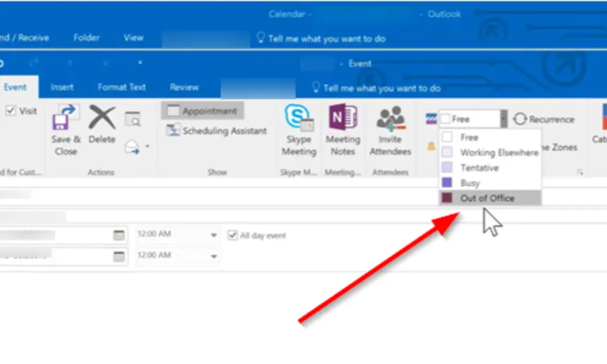The image size is (607, 364).
Task: Click the purple Busy color swatch
Action: tap(447, 183)
